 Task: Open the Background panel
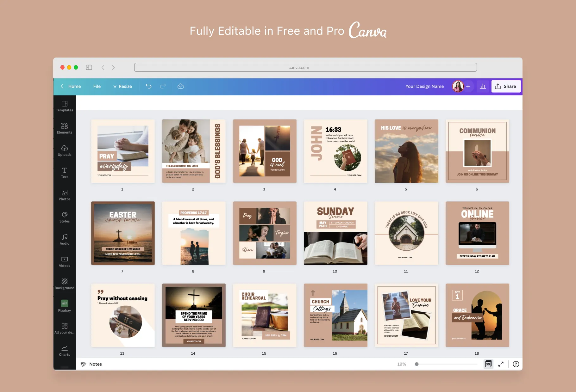[x=65, y=284]
